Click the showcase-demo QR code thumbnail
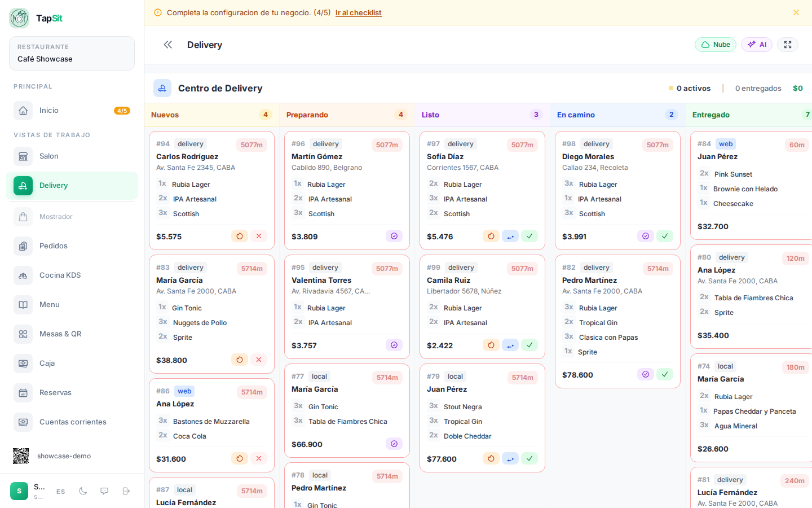The image size is (812, 508). coord(21,456)
